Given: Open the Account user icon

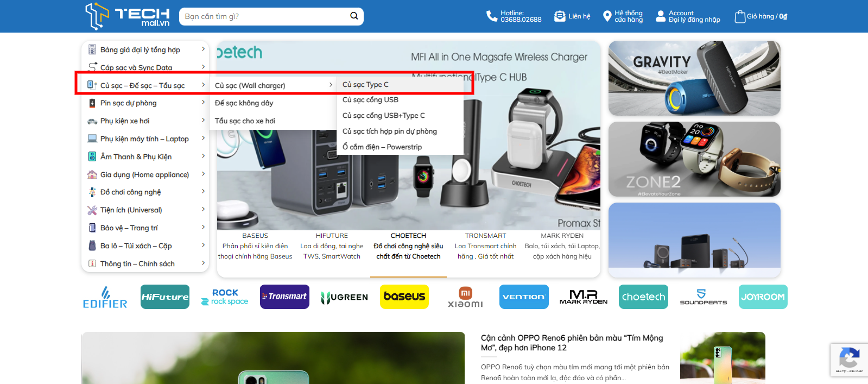Looking at the screenshot, I should tap(660, 16).
